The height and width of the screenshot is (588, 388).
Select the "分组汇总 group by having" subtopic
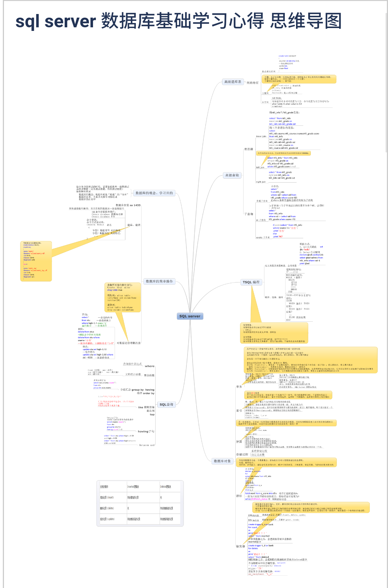click(137, 390)
